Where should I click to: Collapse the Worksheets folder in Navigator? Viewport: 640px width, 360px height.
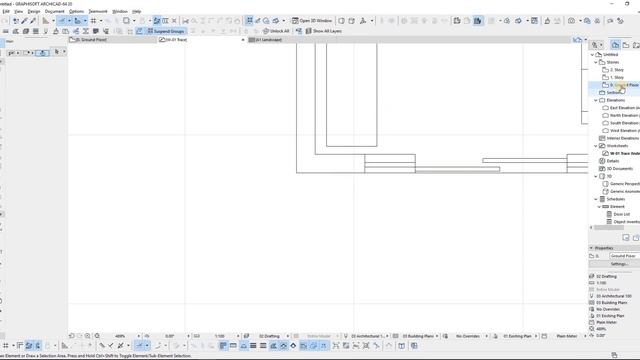coord(596,146)
